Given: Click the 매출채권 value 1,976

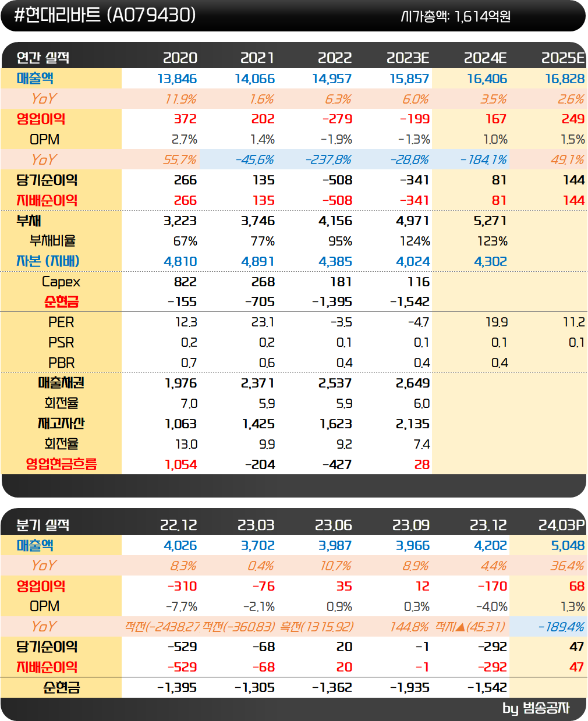Looking at the screenshot, I should pos(181,383).
